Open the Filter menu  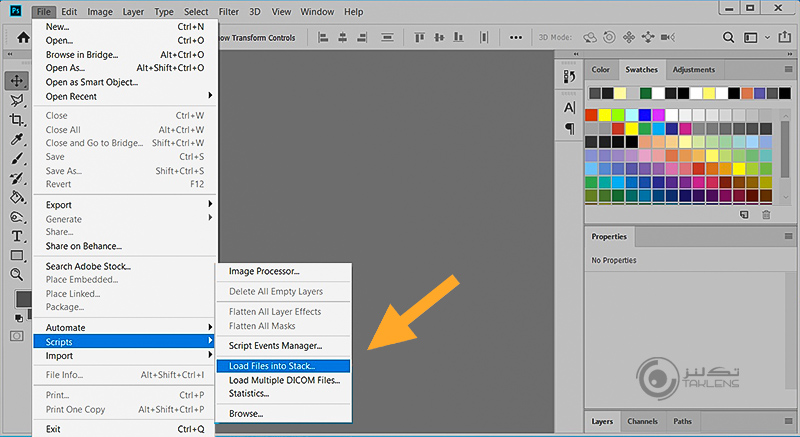pos(227,11)
